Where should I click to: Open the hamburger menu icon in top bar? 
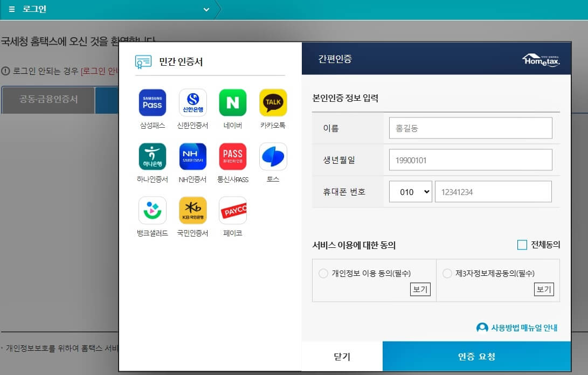pyautogui.click(x=12, y=9)
